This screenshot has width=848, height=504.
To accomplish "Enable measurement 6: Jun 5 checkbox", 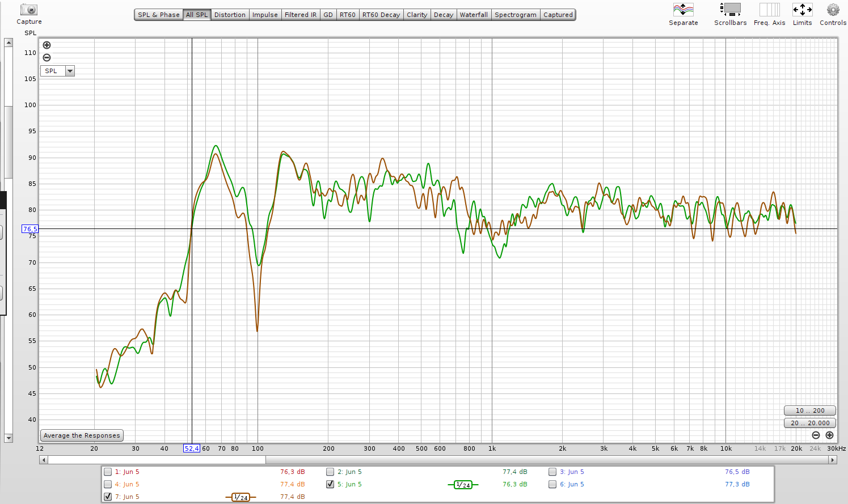I will 552,484.
